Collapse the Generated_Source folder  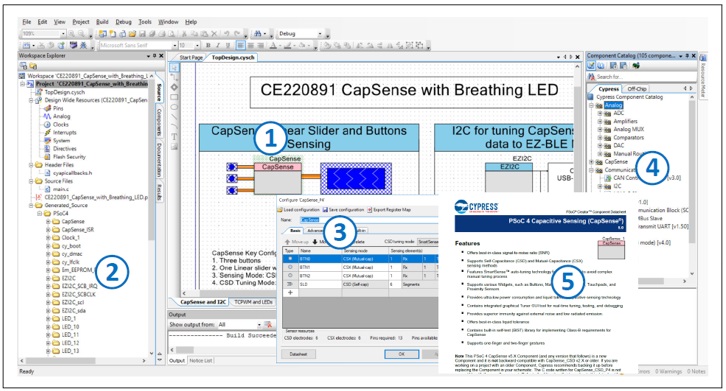tap(31, 205)
